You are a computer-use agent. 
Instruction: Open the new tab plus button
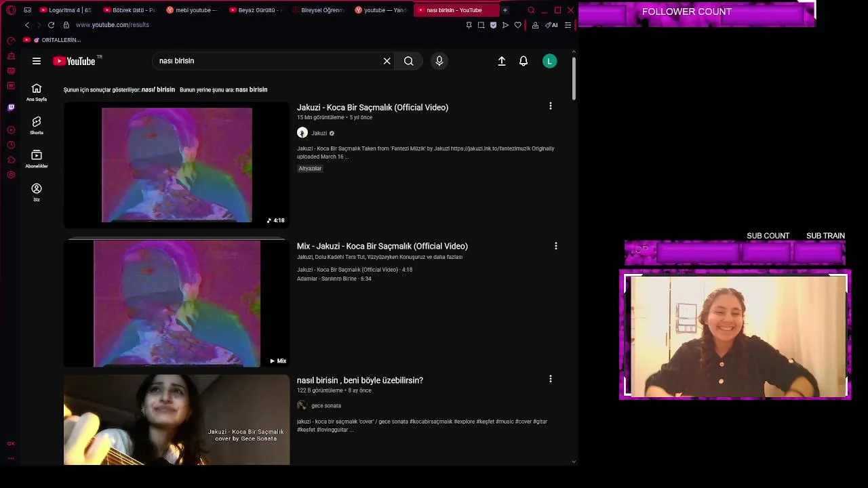pos(505,10)
